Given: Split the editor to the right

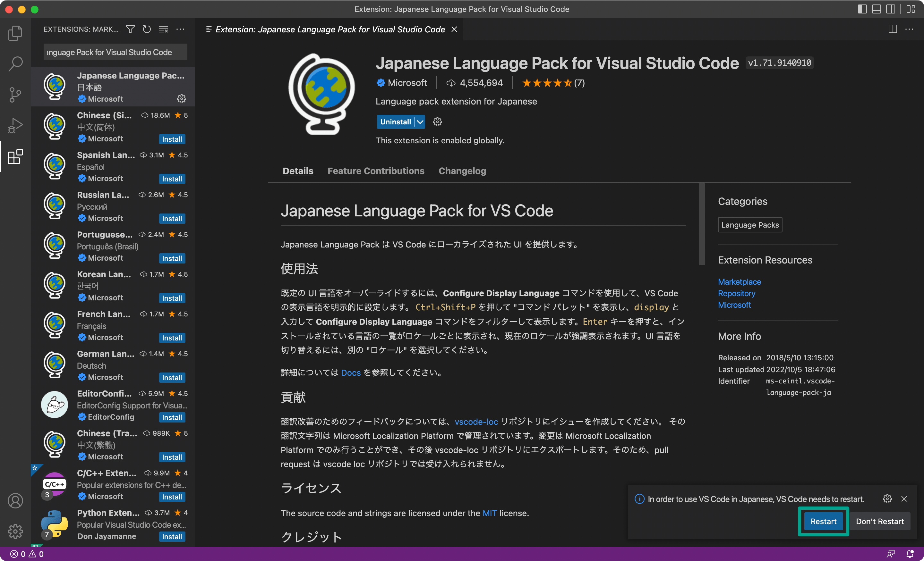Looking at the screenshot, I should pyautogui.click(x=893, y=29).
